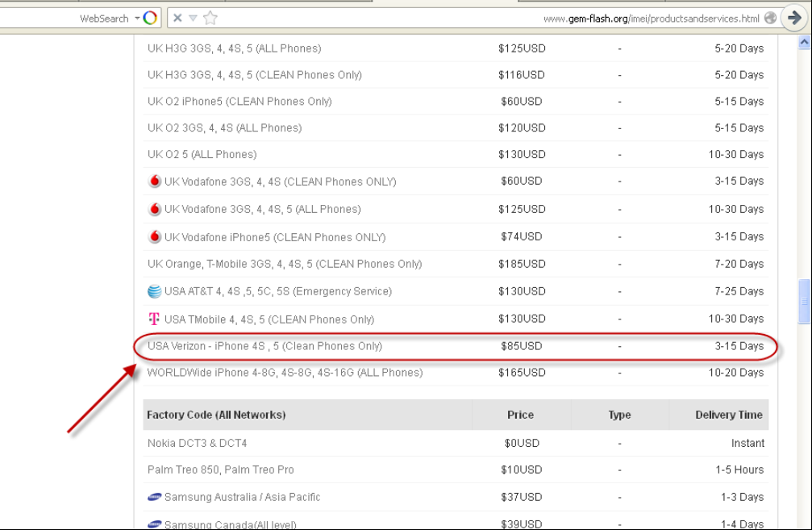Click the $165USD WORLDWide price

(x=522, y=373)
